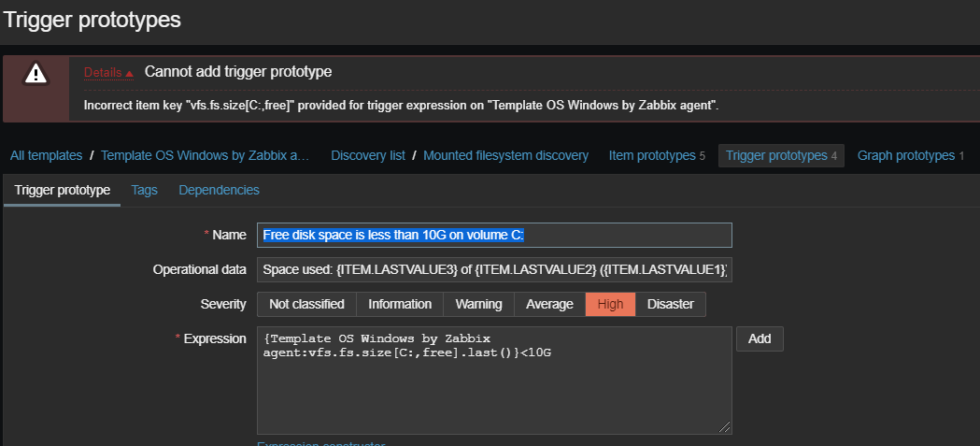Set severity to Disaster

[671, 304]
